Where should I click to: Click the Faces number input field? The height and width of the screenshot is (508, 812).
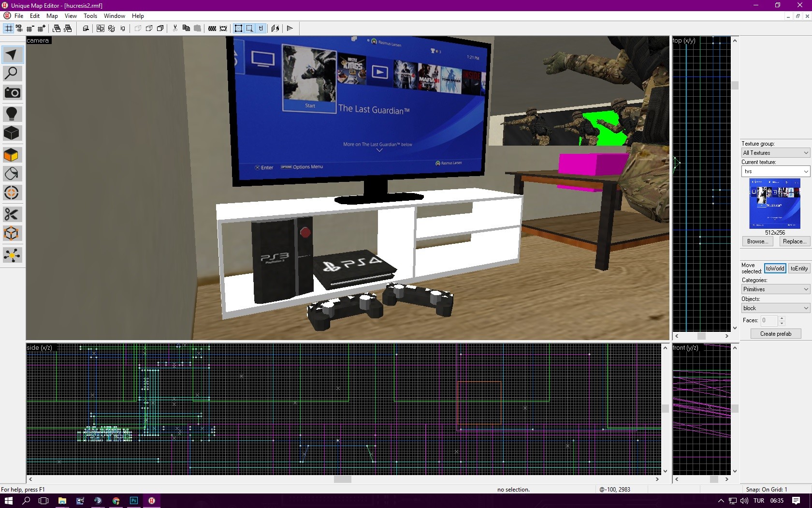769,320
